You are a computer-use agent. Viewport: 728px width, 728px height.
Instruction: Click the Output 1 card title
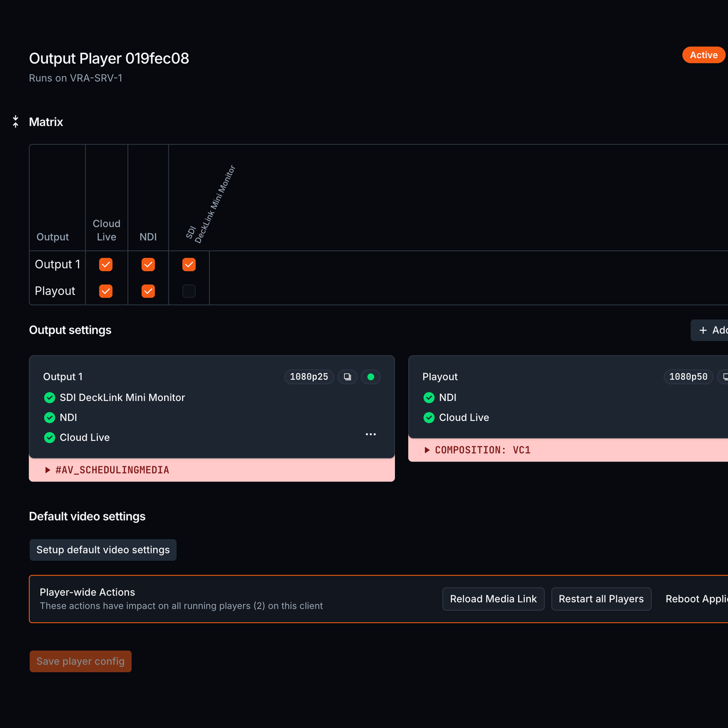click(x=63, y=377)
